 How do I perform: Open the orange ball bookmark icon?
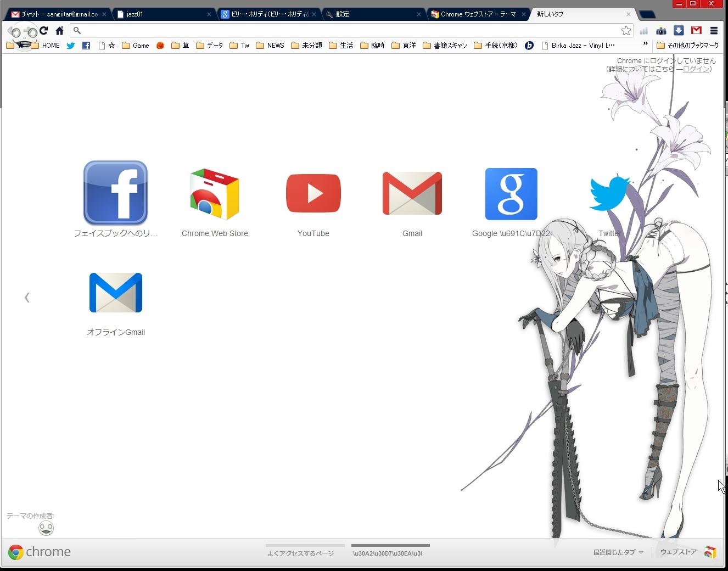click(160, 46)
